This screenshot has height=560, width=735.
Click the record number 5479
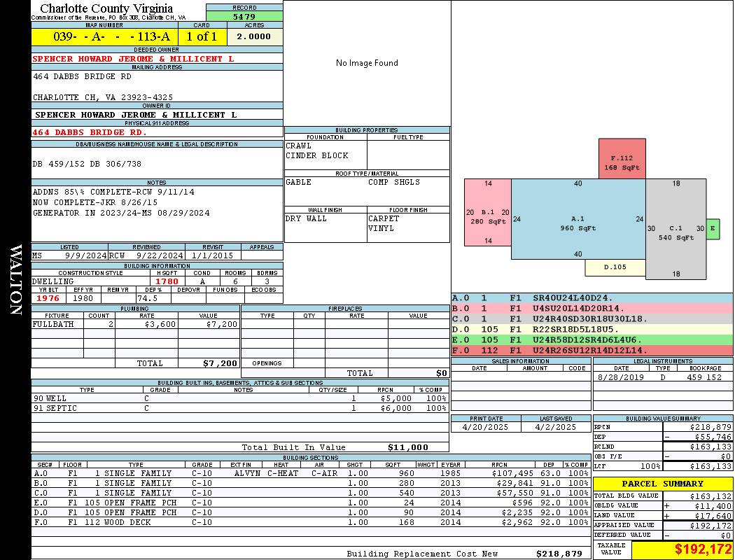click(244, 16)
